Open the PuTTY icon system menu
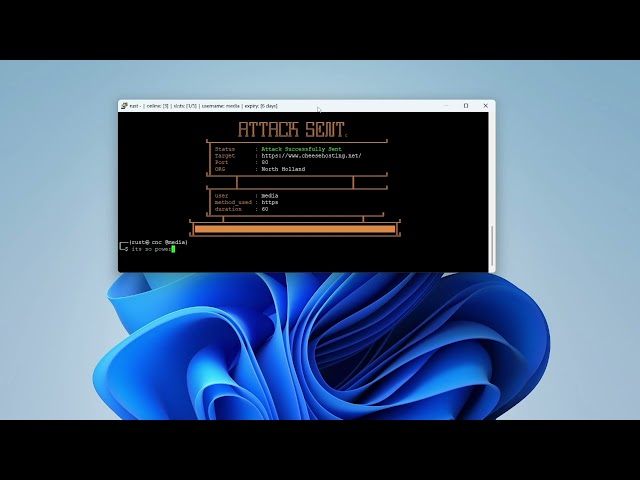 (124, 106)
